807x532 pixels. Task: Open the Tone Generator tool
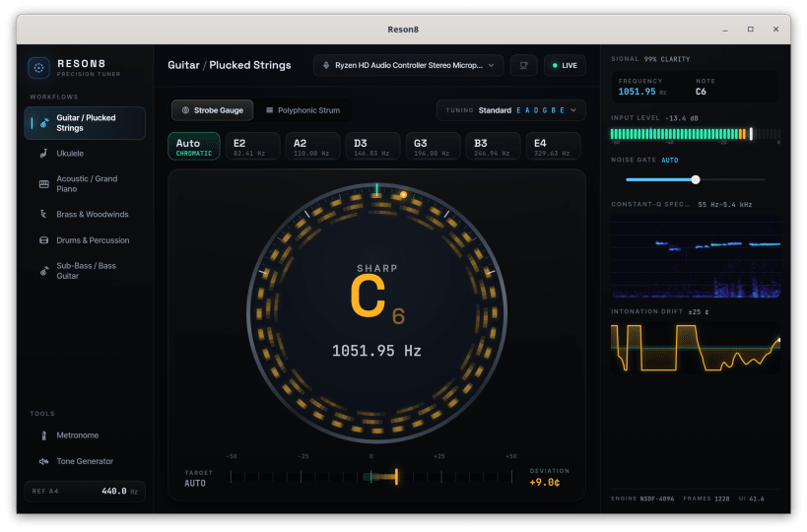85,461
